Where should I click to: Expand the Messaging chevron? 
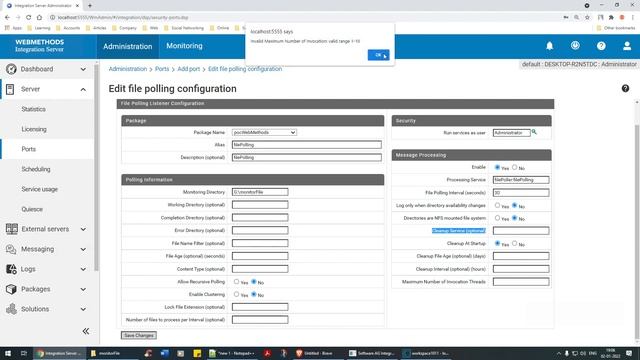[83, 249]
